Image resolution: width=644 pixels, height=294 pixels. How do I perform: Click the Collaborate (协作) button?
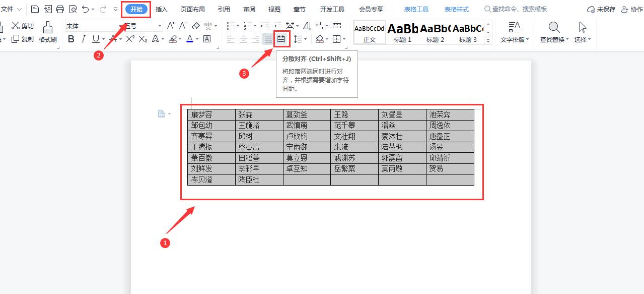(x=632, y=9)
